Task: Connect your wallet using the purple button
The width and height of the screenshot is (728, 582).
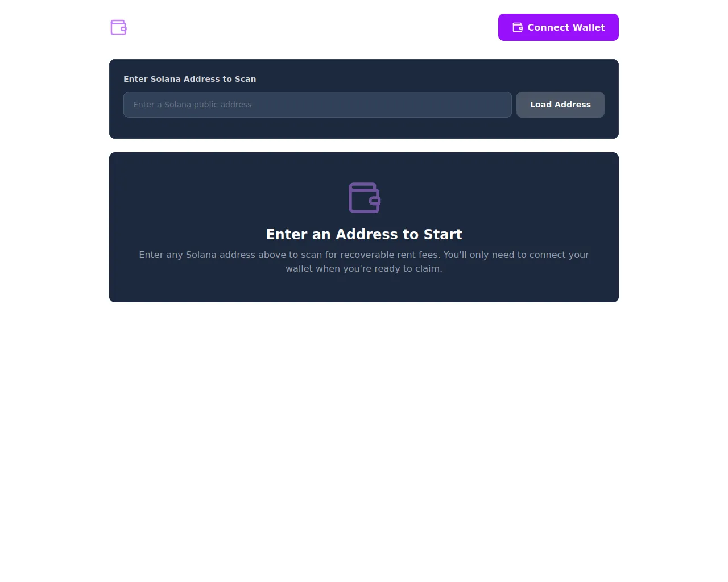Action: point(559,27)
